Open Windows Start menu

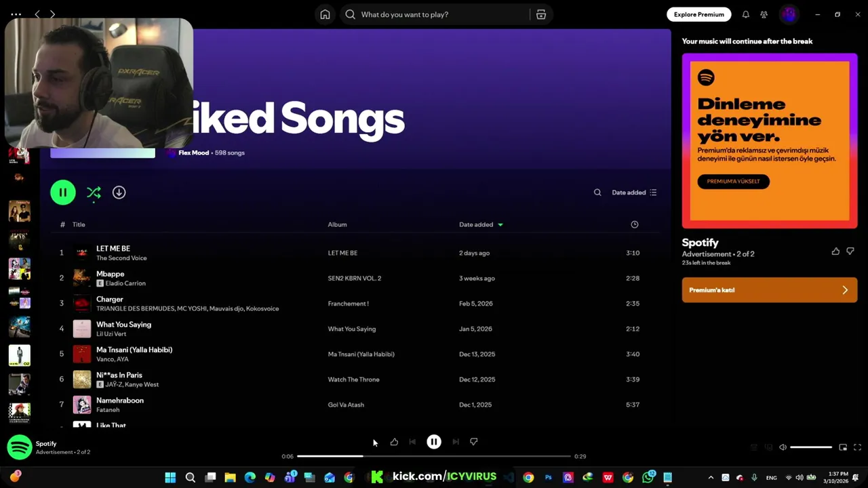[x=170, y=478]
